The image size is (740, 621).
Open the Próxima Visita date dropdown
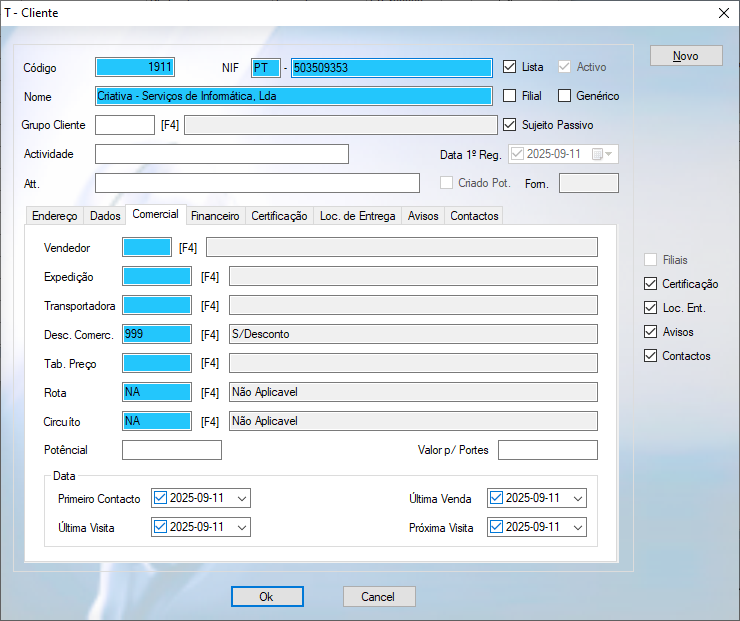577,527
